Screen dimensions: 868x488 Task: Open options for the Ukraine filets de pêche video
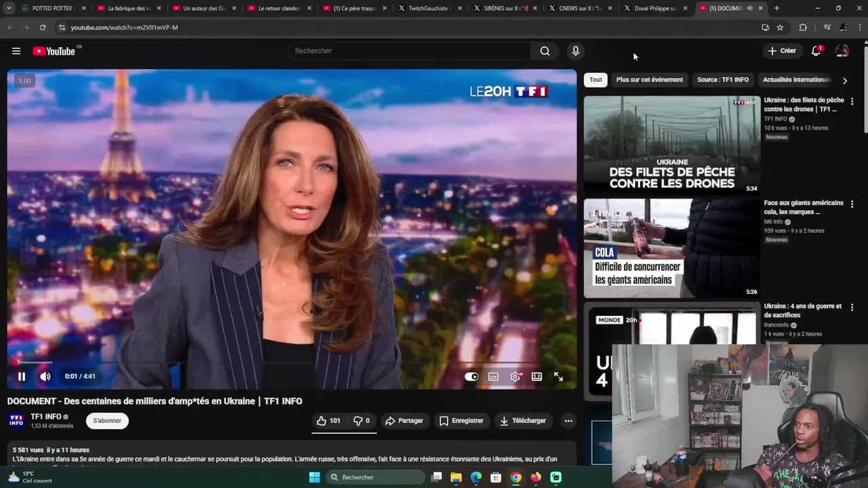coord(852,101)
